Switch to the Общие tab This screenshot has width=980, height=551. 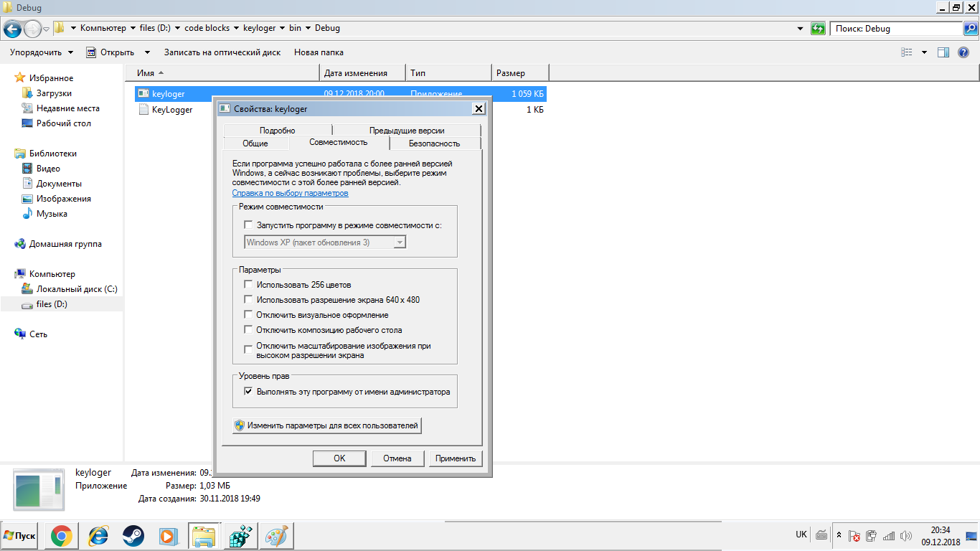tap(255, 143)
